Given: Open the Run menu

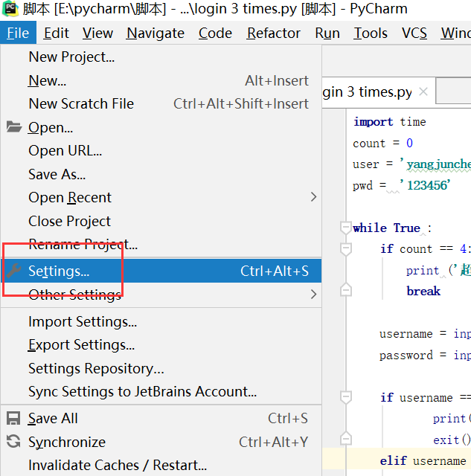Looking at the screenshot, I should coord(327,33).
